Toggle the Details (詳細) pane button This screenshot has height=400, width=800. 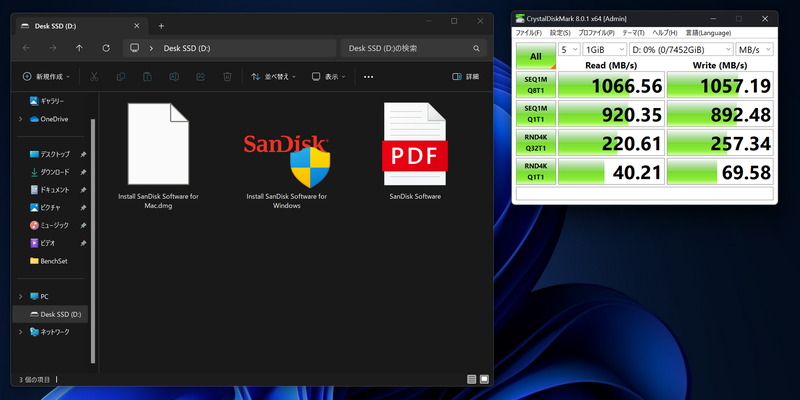tap(465, 77)
